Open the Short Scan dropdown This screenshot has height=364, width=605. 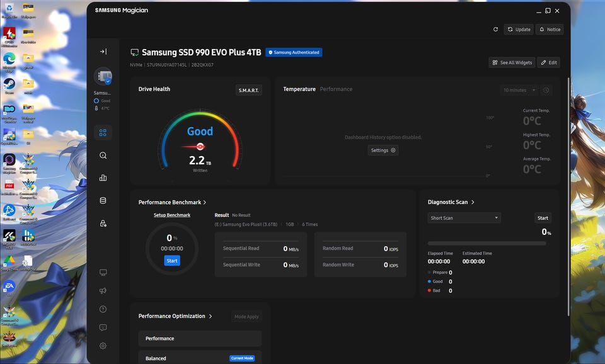pos(464,218)
